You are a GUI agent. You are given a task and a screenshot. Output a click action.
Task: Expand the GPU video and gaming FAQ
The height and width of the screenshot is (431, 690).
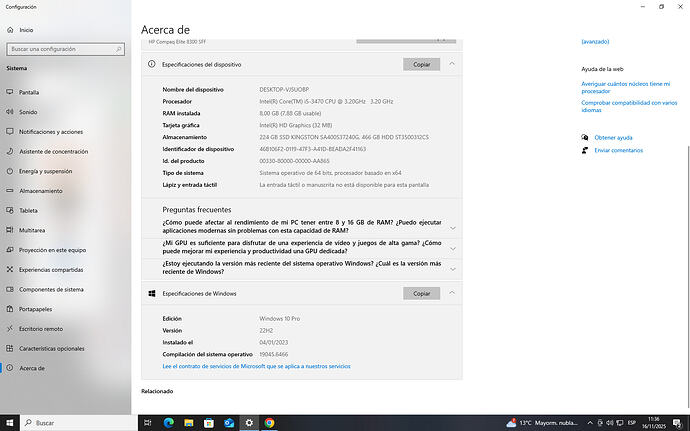coord(453,247)
